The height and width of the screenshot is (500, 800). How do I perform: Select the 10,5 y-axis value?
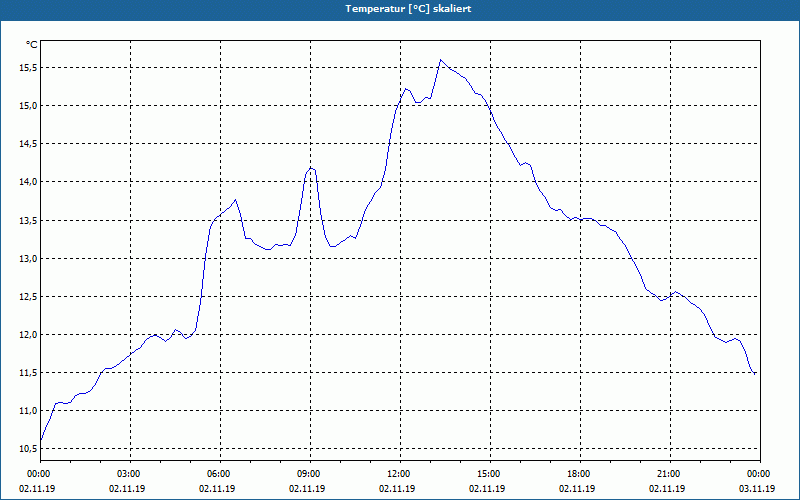26,448
